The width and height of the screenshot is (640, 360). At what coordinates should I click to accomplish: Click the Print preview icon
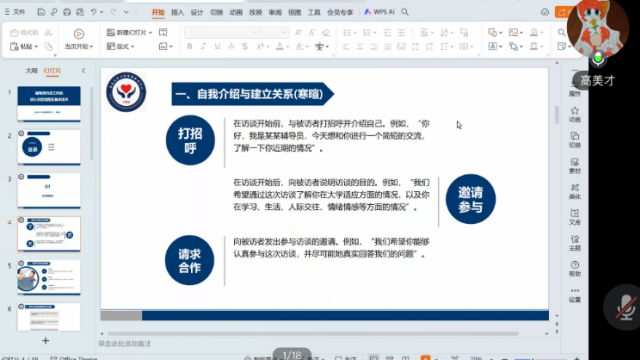(x=80, y=12)
